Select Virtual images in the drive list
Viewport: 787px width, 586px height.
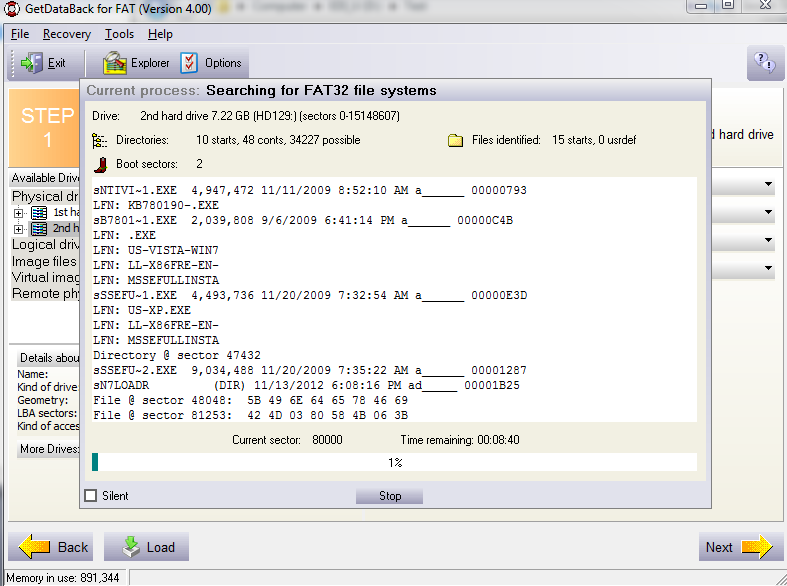(45, 277)
